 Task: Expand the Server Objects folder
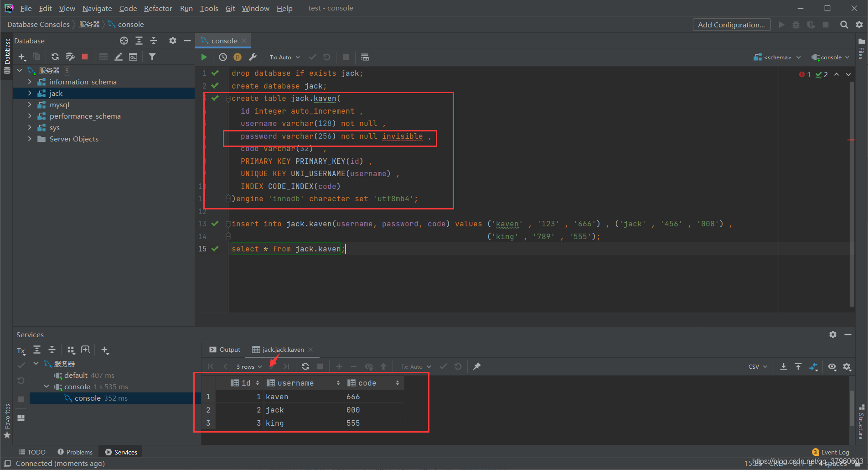(30, 139)
